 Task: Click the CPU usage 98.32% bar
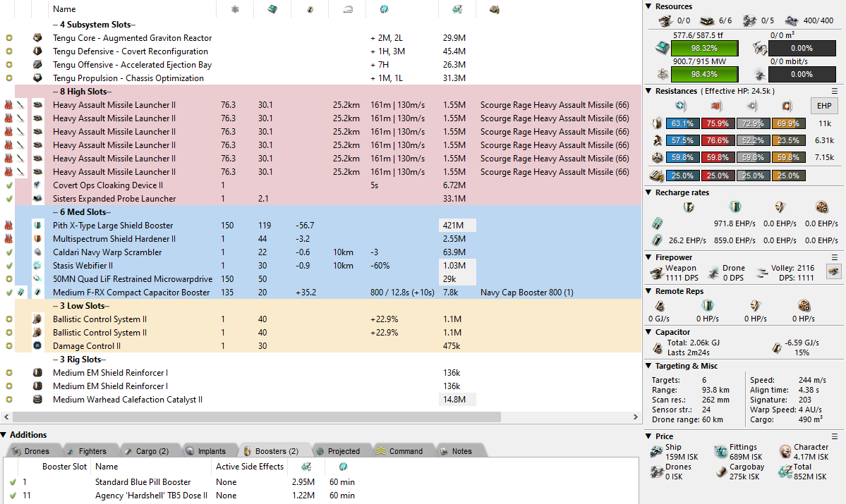(x=703, y=48)
